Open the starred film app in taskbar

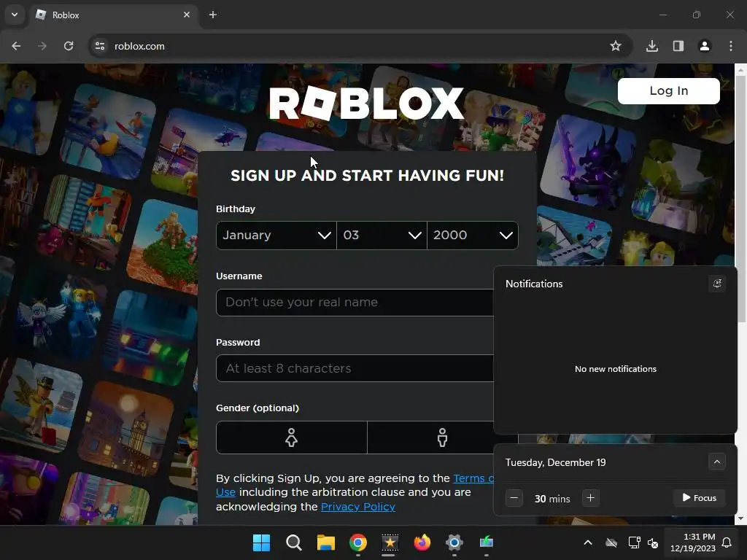click(390, 542)
